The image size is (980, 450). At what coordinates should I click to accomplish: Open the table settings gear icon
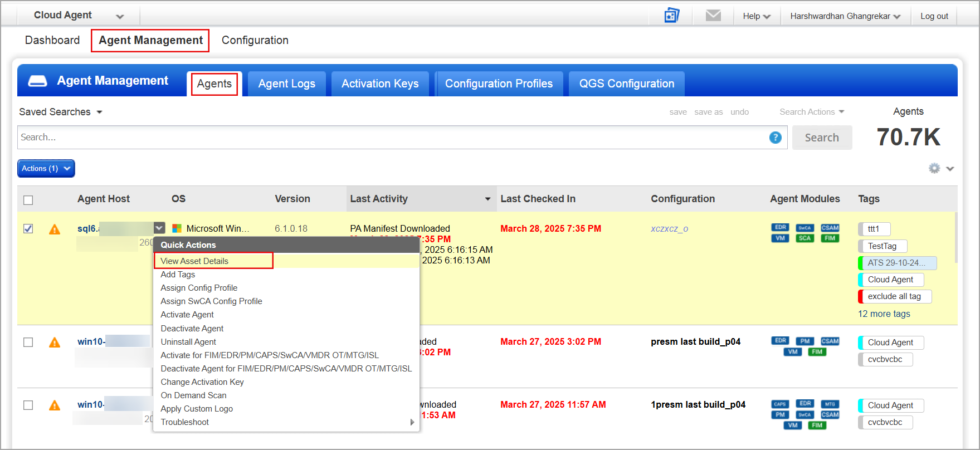point(934,168)
